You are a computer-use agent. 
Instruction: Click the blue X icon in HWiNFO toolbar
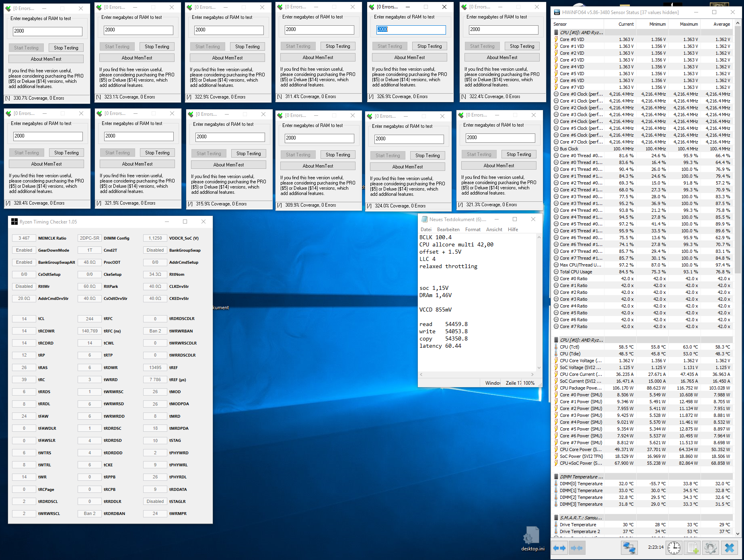(x=729, y=548)
